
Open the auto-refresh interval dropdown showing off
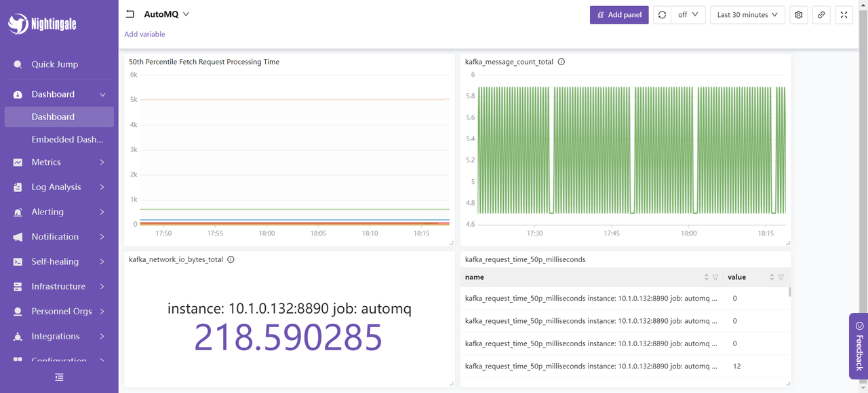[688, 15]
